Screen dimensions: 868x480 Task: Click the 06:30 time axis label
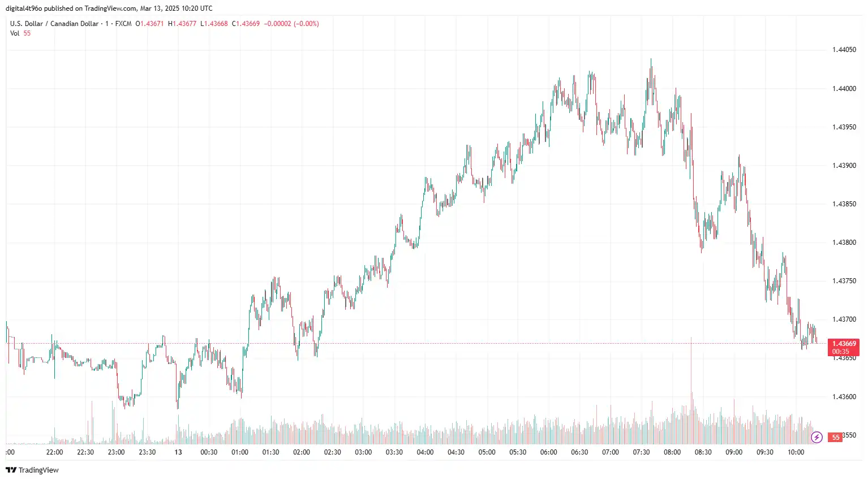click(579, 452)
